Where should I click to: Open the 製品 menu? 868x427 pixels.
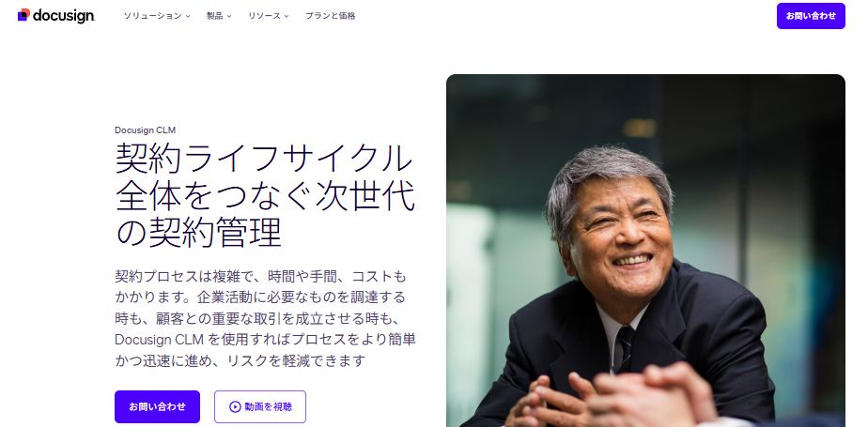pyautogui.click(x=215, y=16)
